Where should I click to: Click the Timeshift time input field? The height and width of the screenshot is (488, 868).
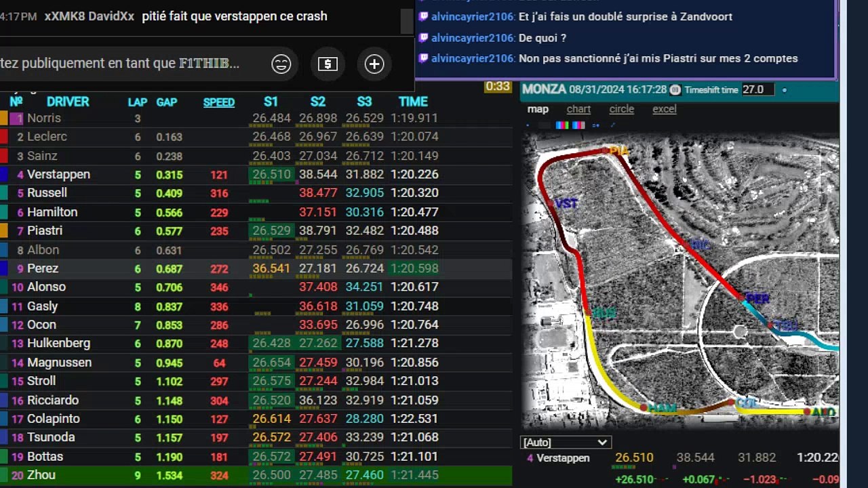[758, 89]
